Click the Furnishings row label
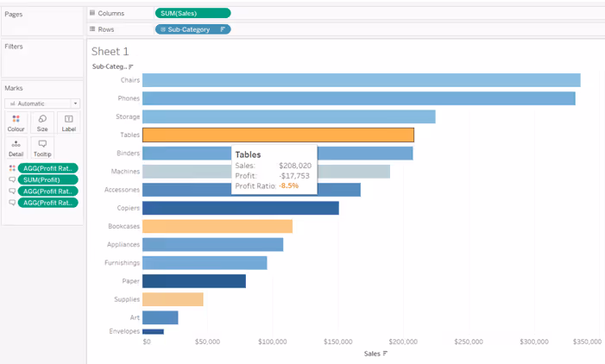Image resolution: width=605 pixels, height=364 pixels. pyautogui.click(x=122, y=262)
